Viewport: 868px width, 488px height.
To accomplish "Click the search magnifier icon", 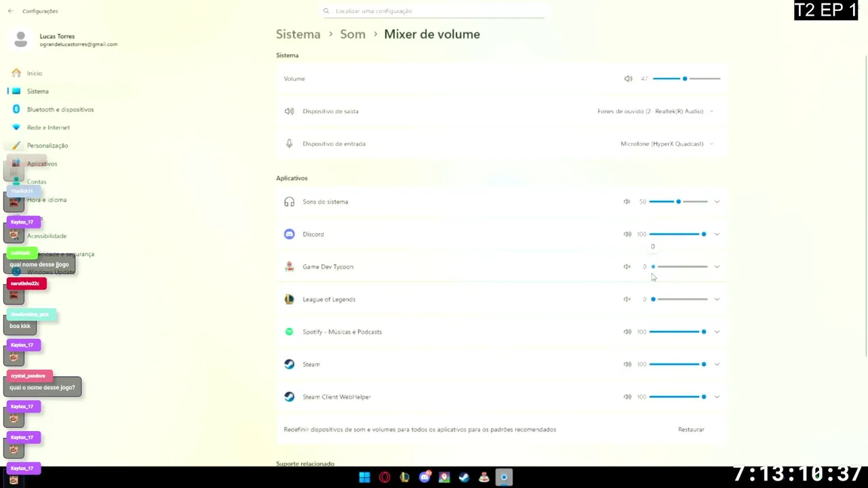I will pyautogui.click(x=326, y=11).
